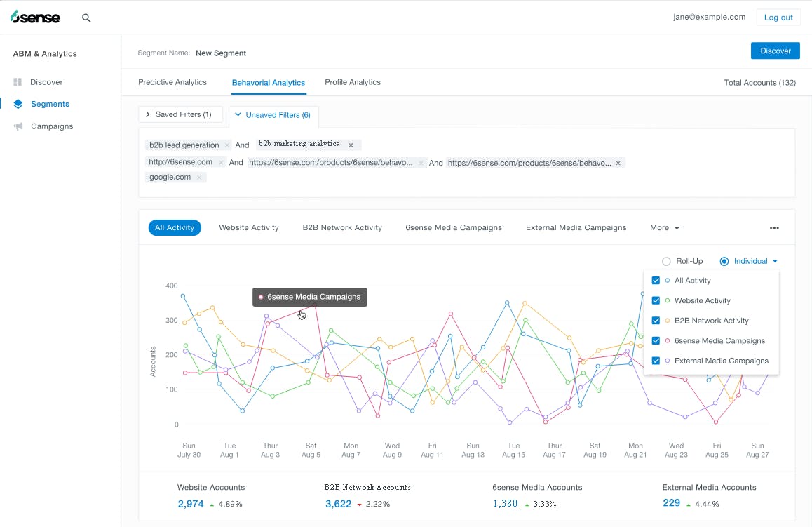Switch to the Profile Analytics tab
This screenshot has height=527, width=812.
pos(353,82)
